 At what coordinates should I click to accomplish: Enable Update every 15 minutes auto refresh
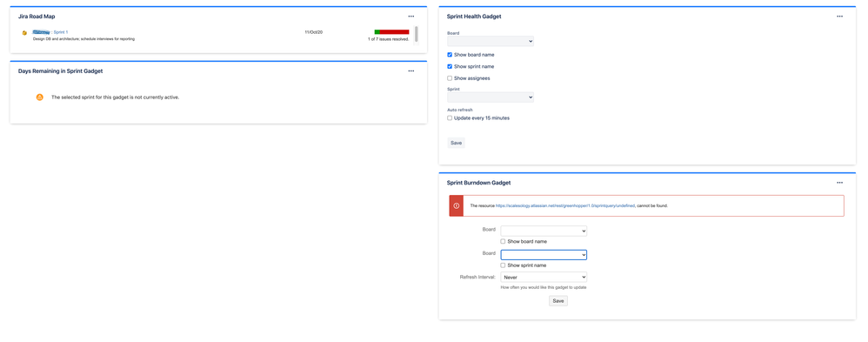(450, 118)
